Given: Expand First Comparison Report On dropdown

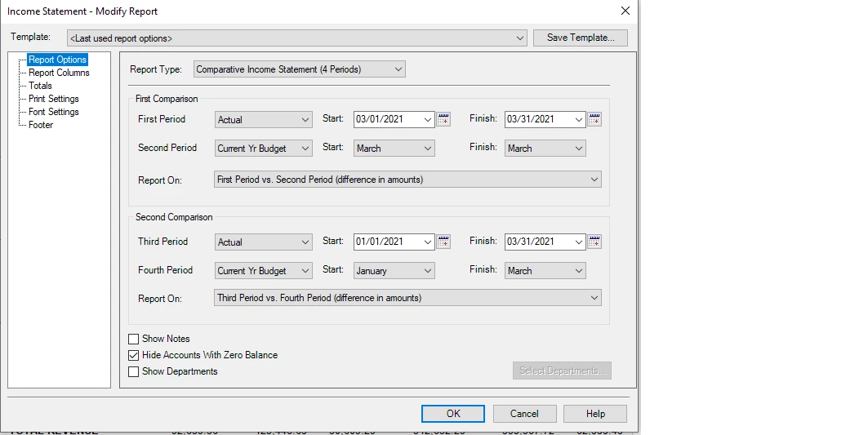Looking at the screenshot, I should click(408, 180).
